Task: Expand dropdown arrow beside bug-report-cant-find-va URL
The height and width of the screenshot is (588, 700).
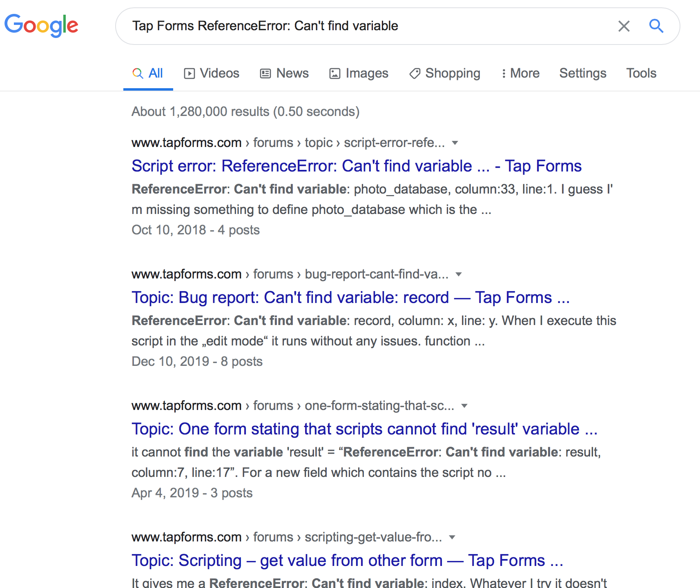Action: tap(459, 274)
